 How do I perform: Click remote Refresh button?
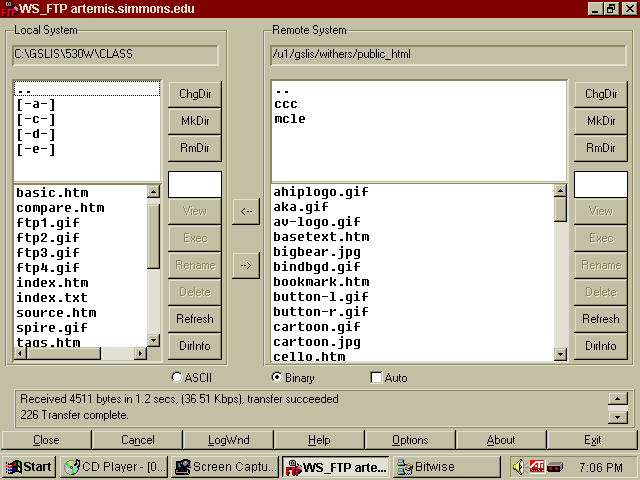coord(600,319)
